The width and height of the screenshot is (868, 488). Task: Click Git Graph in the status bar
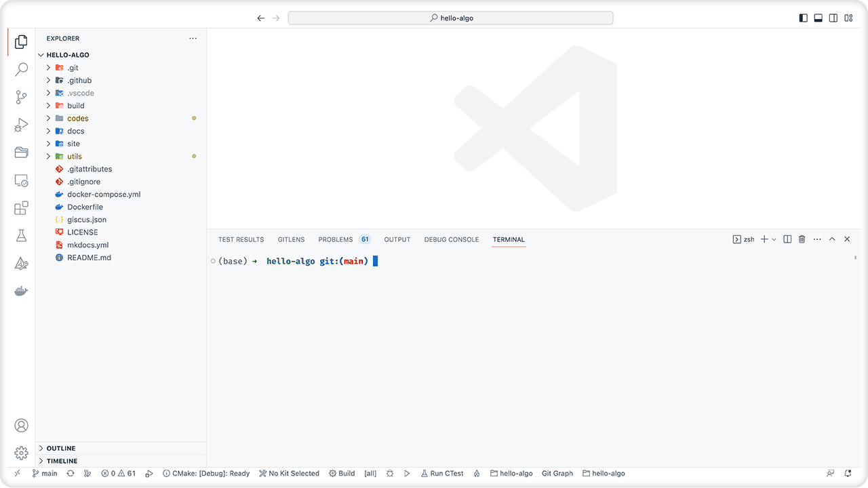pyautogui.click(x=557, y=474)
